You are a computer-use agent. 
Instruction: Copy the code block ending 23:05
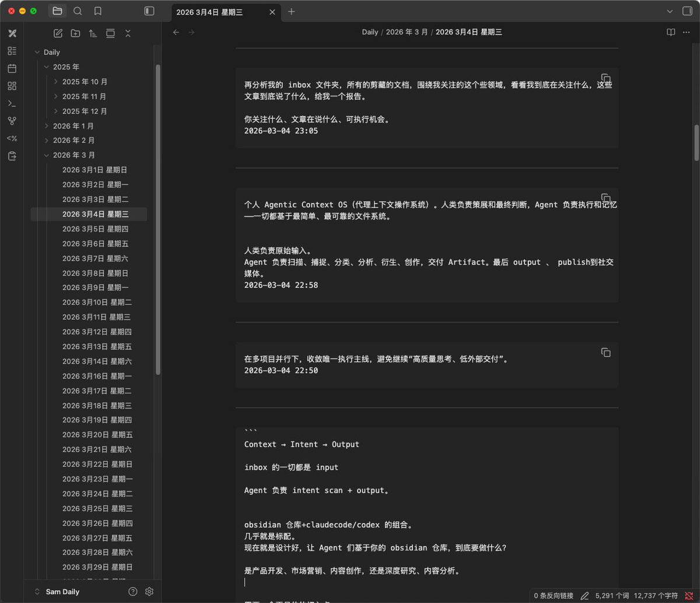[x=606, y=78]
